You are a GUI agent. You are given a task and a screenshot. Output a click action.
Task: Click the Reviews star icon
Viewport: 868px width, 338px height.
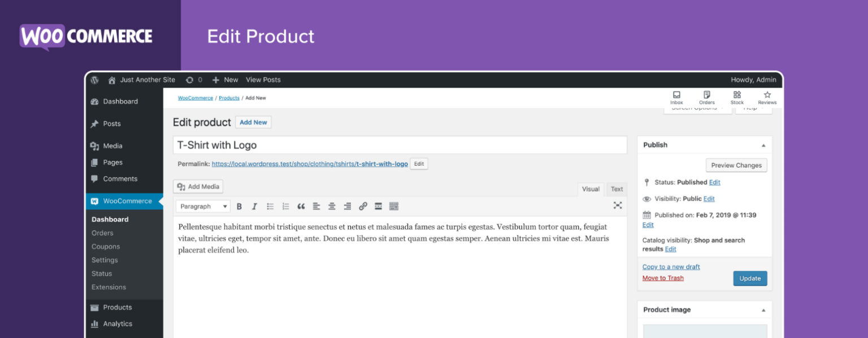tap(767, 97)
